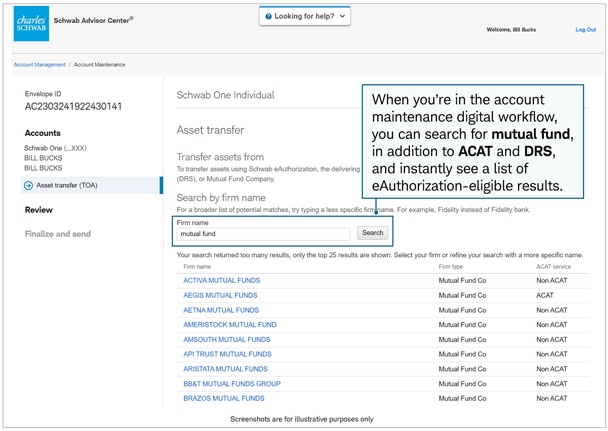Image resolution: width=608 pixels, height=431 pixels.
Task: Click Schwab One (...XXX) account text
Action: [x=55, y=148]
